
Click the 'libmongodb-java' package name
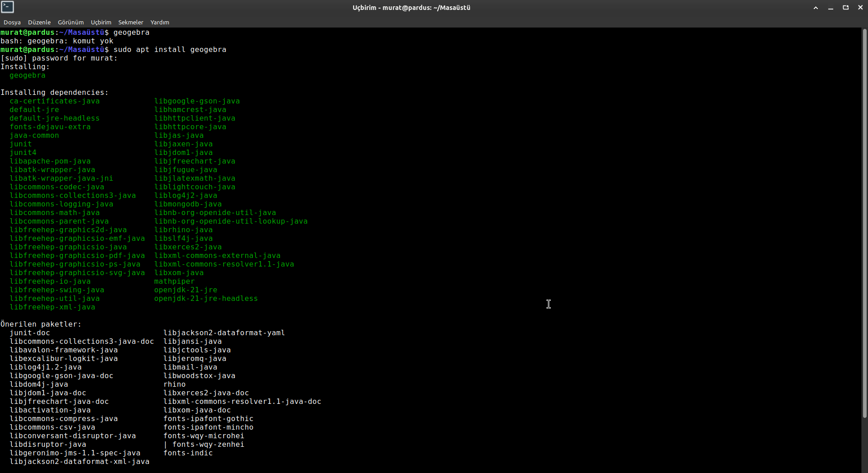click(188, 204)
